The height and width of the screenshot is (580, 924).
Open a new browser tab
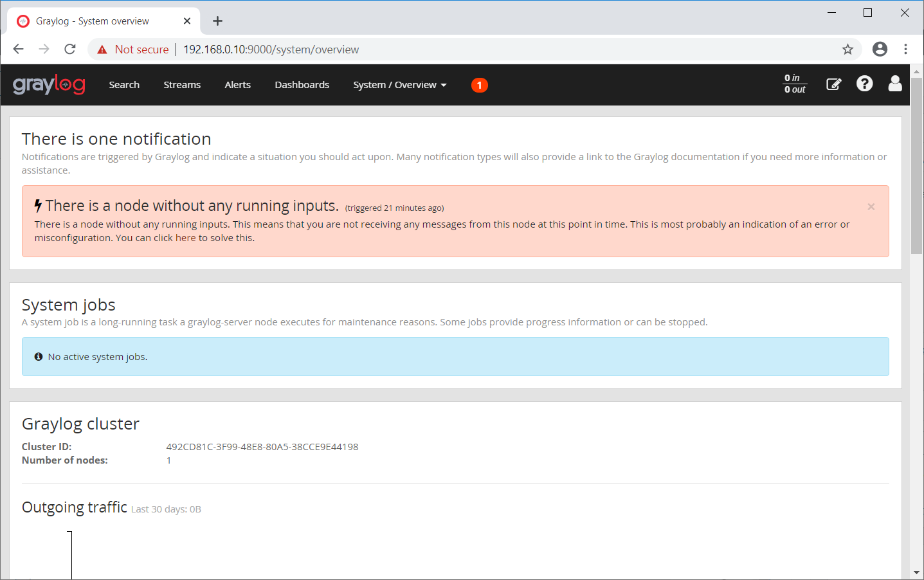click(x=217, y=21)
